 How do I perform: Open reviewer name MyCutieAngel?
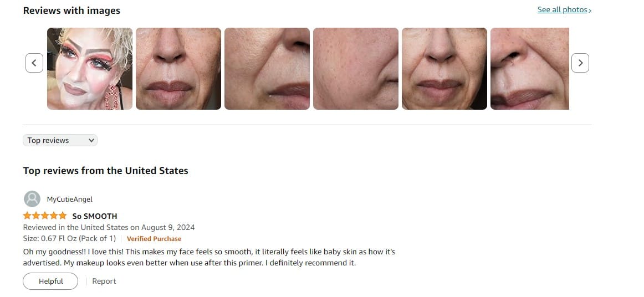coord(69,199)
